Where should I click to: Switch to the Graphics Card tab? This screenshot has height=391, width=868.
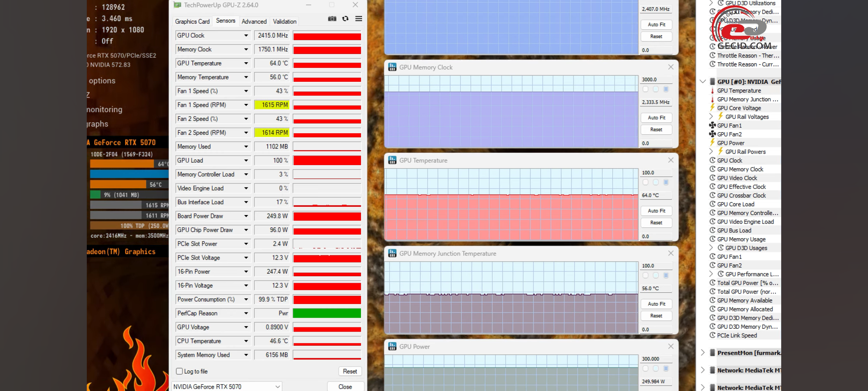point(192,21)
